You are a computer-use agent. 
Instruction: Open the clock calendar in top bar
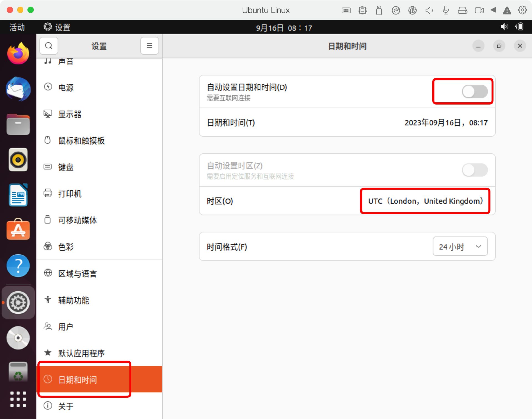click(284, 28)
